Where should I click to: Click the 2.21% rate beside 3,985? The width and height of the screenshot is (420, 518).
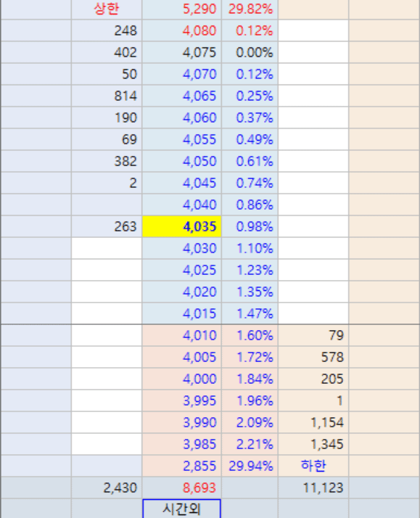(255, 444)
